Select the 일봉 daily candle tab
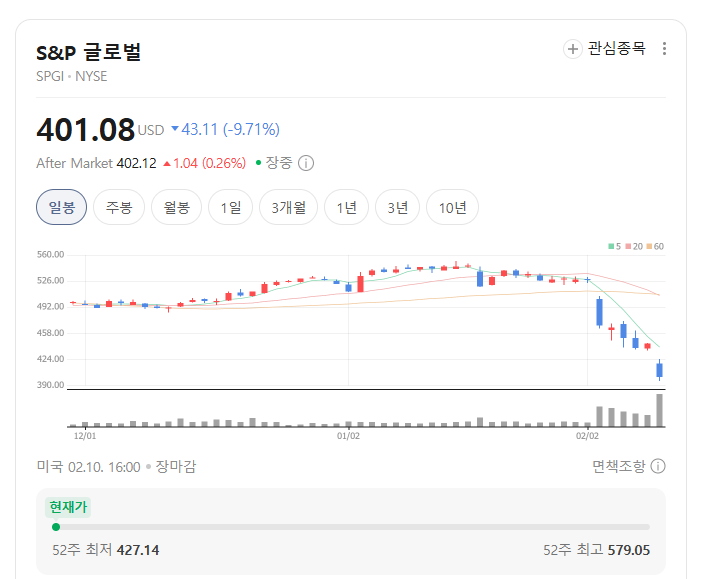The width and height of the screenshot is (708, 579). coord(61,207)
